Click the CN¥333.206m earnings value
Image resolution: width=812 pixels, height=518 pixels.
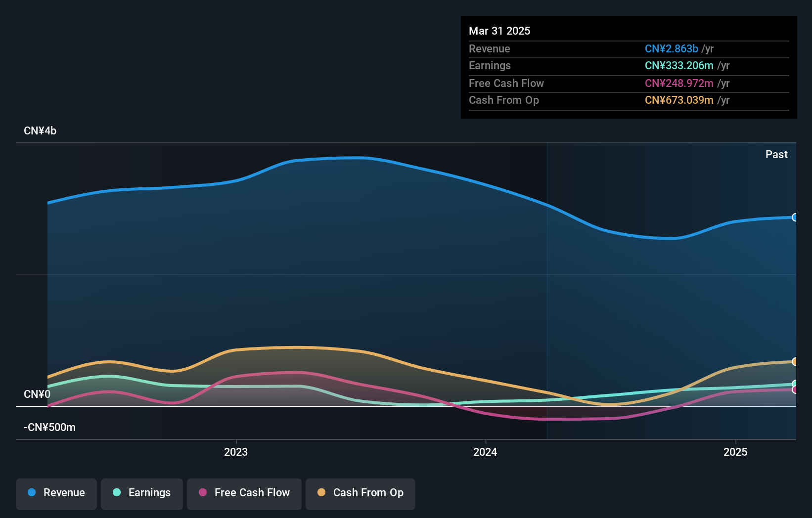[679, 66]
